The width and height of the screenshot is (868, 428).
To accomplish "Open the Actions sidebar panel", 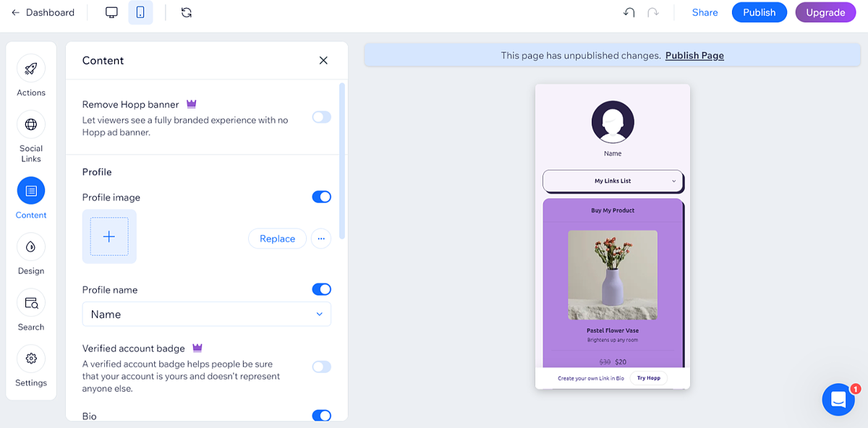I will click(x=31, y=76).
